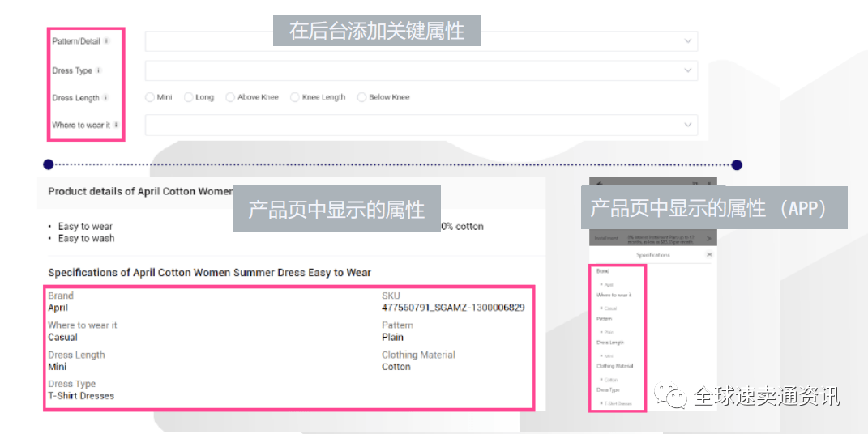Click the left endpoint dot of dotted divider
Screen dimensions: 868x434
click(49, 164)
